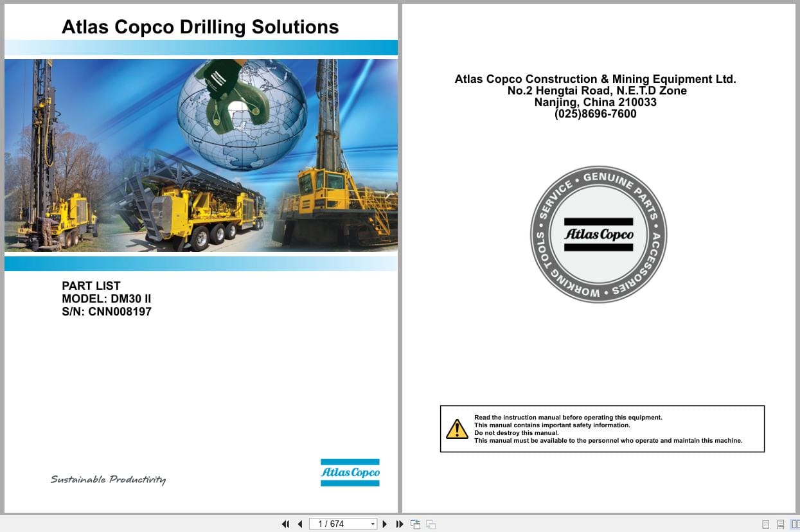Click the Atlas Copco Drilling Solutions title
800x532 pixels.
[200, 27]
